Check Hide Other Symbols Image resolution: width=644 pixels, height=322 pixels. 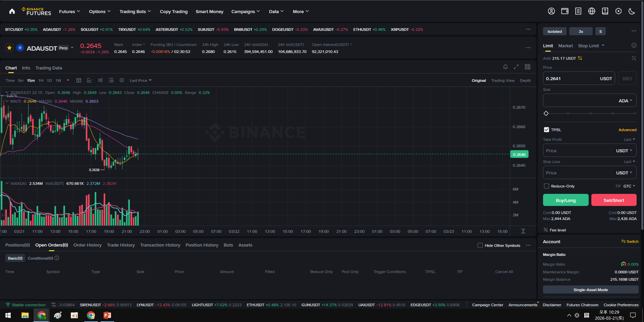480,245
